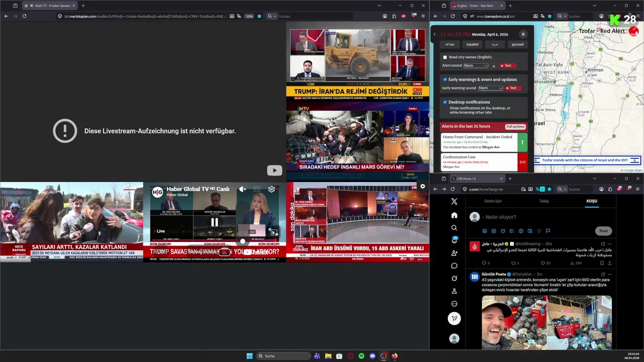Viewport: 644px width, 362px height.
Task: Open Windows Start button on taskbar
Action: pos(249,356)
